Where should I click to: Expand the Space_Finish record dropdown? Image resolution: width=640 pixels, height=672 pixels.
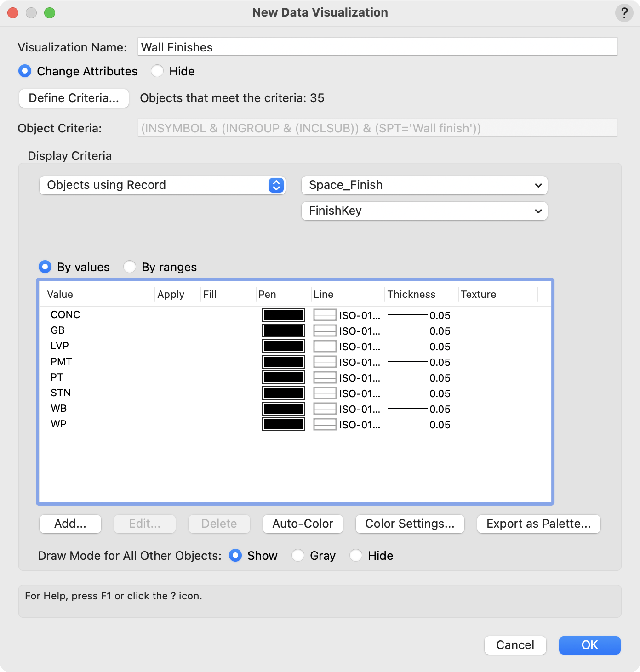pos(424,185)
